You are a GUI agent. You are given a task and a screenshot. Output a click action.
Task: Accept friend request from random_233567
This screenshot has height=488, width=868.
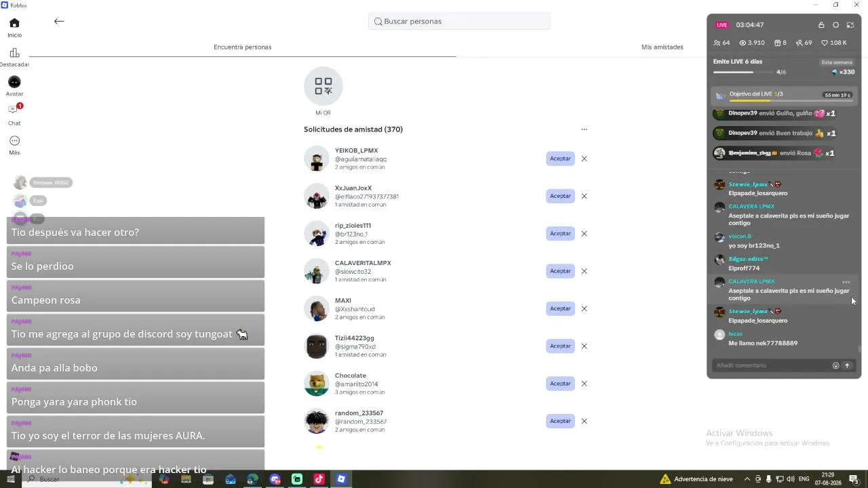(560, 421)
